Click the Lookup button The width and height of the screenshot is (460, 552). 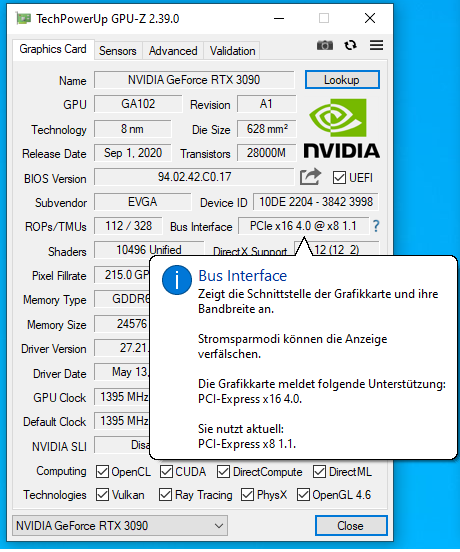click(342, 80)
